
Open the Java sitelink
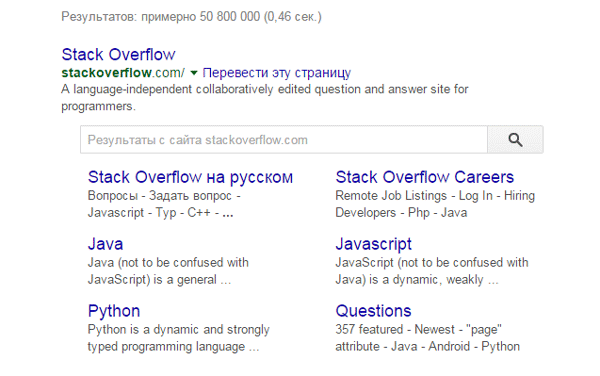105,244
